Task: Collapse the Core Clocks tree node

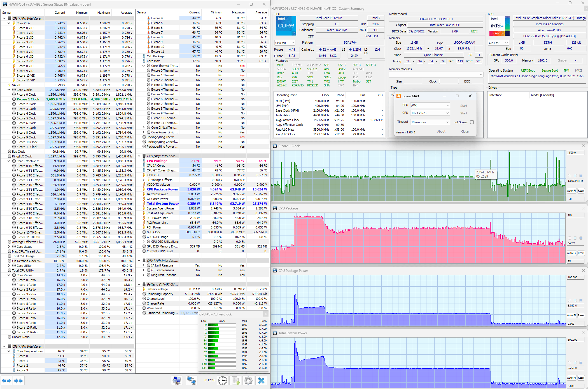Action: pos(9,90)
